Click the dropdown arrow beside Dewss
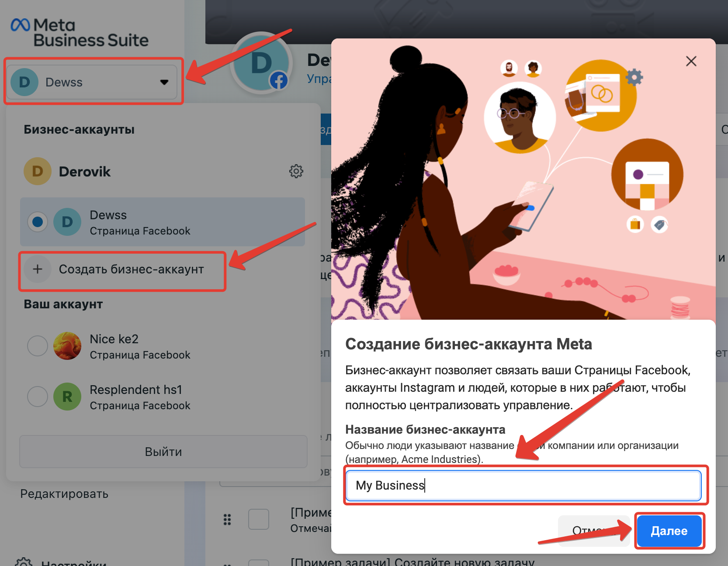 coord(164,82)
